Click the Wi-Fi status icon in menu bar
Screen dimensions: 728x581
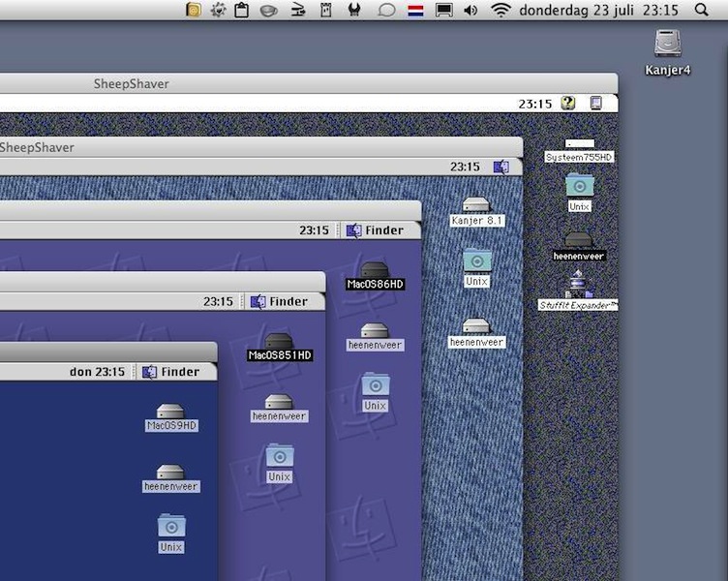point(500,11)
